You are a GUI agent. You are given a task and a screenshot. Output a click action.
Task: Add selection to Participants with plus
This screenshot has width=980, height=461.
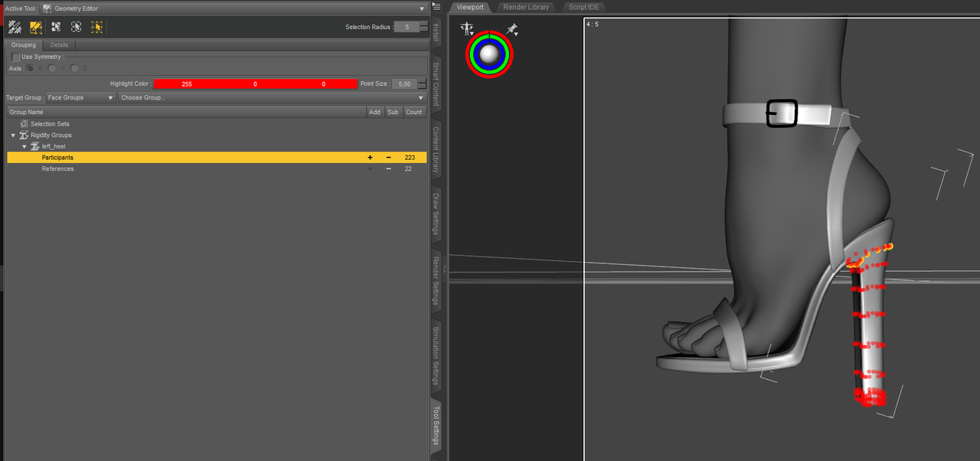pos(371,158)
